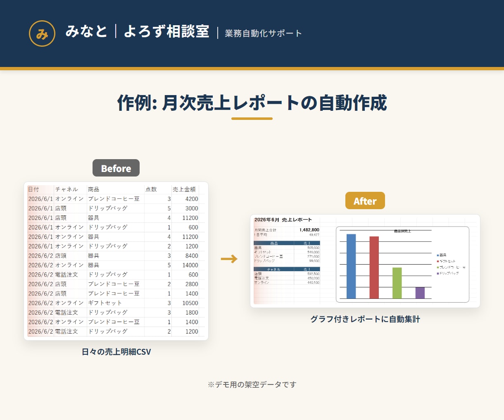Click the 日々の売上明細CSV caption
The height and width of the screenshot is (420, 504).
[116, 352]
